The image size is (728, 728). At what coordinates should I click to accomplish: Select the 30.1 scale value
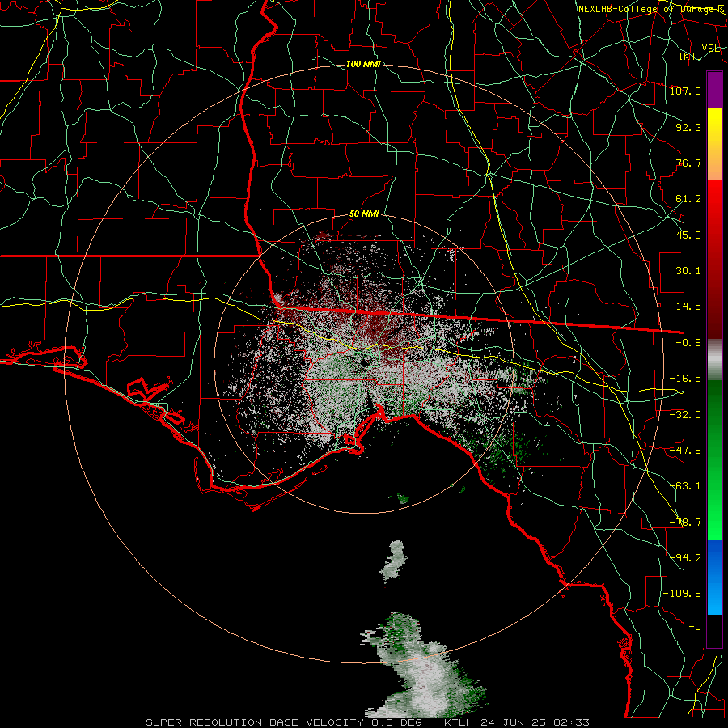click(688, 271)
